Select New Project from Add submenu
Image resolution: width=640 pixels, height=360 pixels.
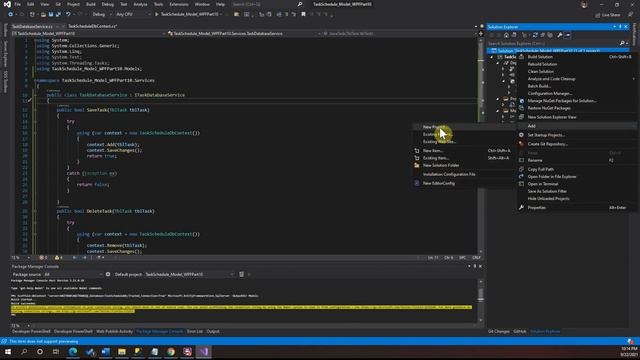[x=464, y=127]
